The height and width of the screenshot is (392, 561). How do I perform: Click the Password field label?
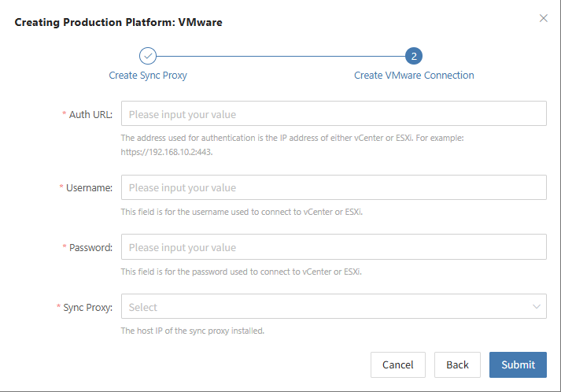(x=90, y=248)
